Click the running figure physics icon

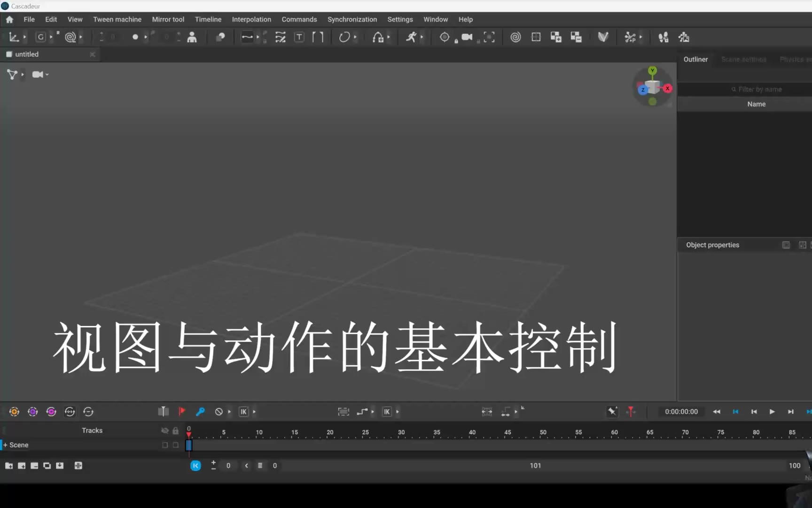pyautogui.click(x=411, y=37)
